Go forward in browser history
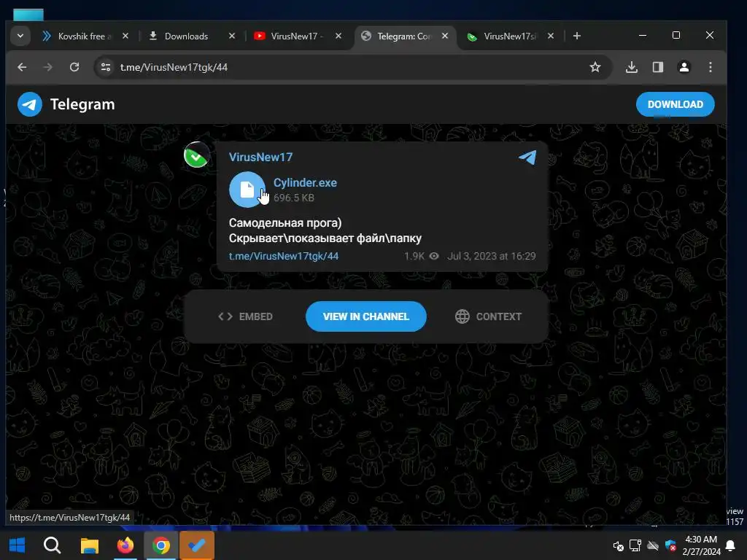Screen dimensions: 747x560 (47, 67)
